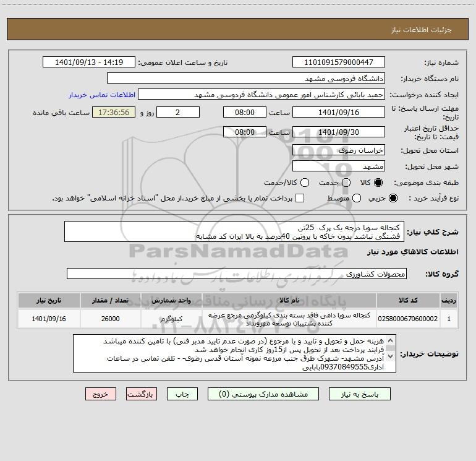
Task: Click the announcement date 1401/09/13 field
Action: 89,62
